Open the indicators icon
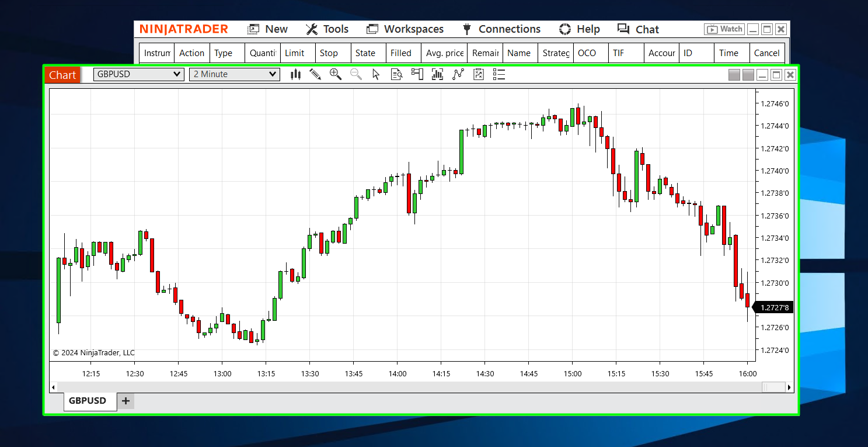Screen dimensions: 868x447 (438, 74)
